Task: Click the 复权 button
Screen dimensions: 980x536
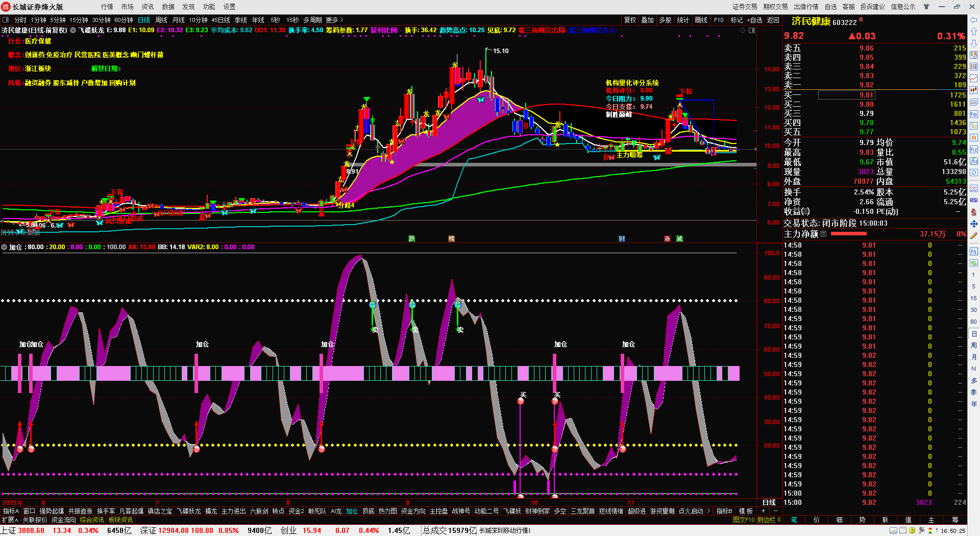Action: pos(630,20)
